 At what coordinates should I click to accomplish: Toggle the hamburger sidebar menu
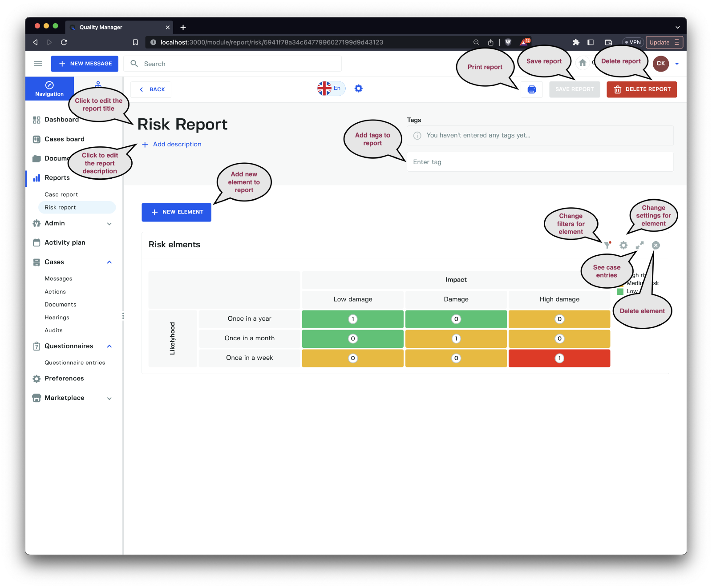(38, 64)
